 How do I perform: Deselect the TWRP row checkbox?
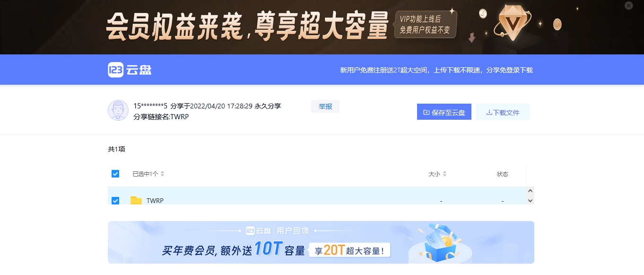[115, 200]
